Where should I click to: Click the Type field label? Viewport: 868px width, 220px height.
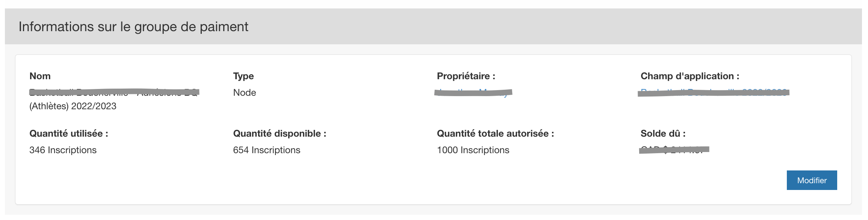(x=243, y=76)
